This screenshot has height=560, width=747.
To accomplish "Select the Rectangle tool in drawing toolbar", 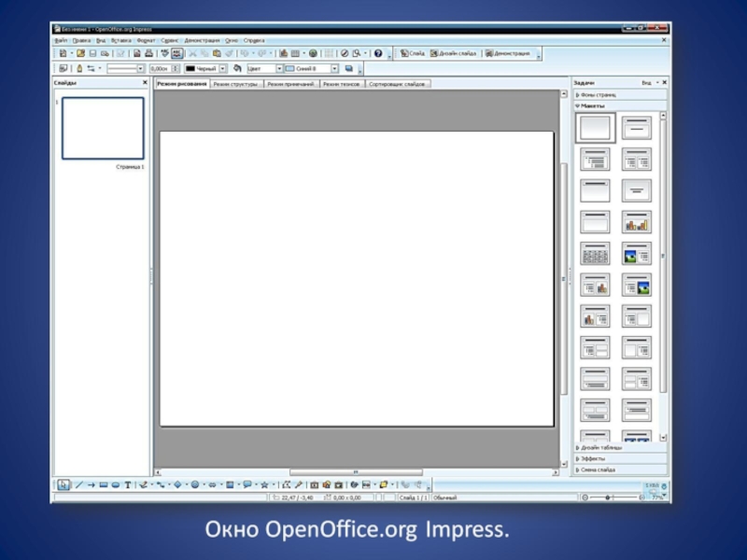I will pyautogui.click(x=104, y=485).
